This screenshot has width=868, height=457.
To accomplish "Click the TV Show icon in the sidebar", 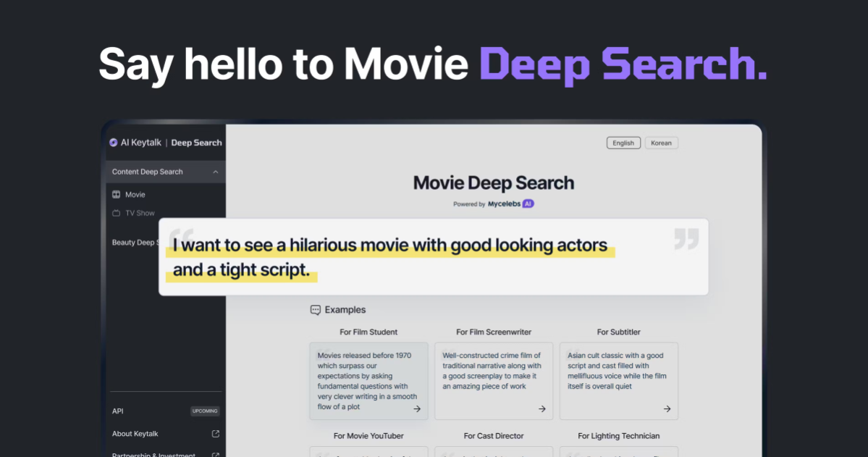I will coord(117,212).
